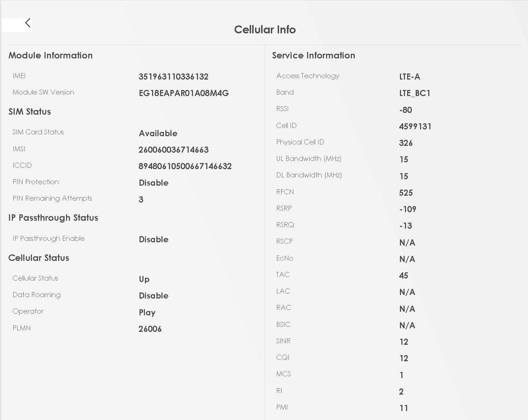Screen dimensions: 528x420
Task: Click the IMSI number value
Action: (174, 150)
